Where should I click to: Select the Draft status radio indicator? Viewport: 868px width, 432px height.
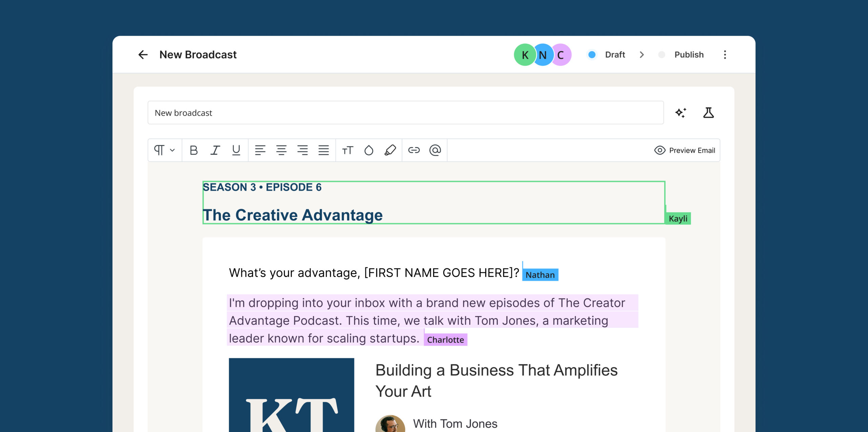click(x=592, y=55)
